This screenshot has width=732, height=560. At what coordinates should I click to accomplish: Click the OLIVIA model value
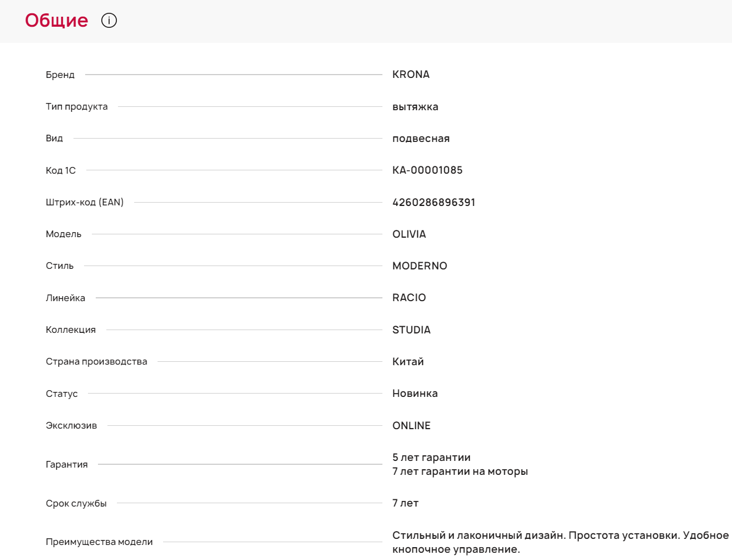pos(409,234)
